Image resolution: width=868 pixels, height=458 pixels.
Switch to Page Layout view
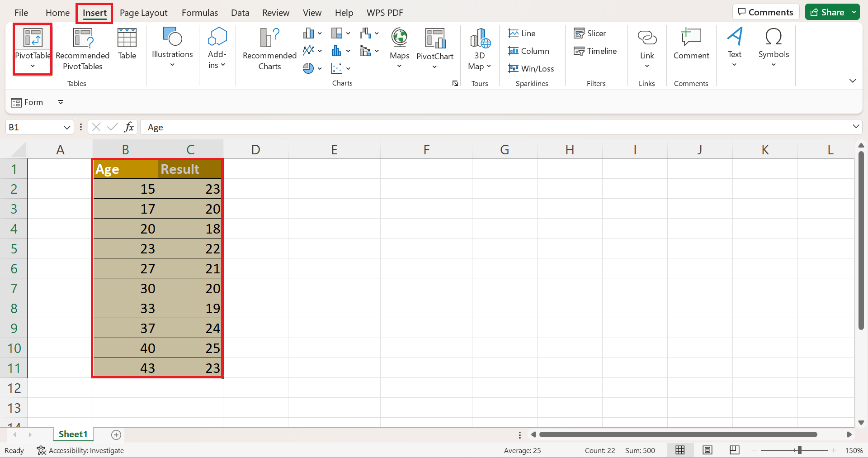tap(708, 450)
